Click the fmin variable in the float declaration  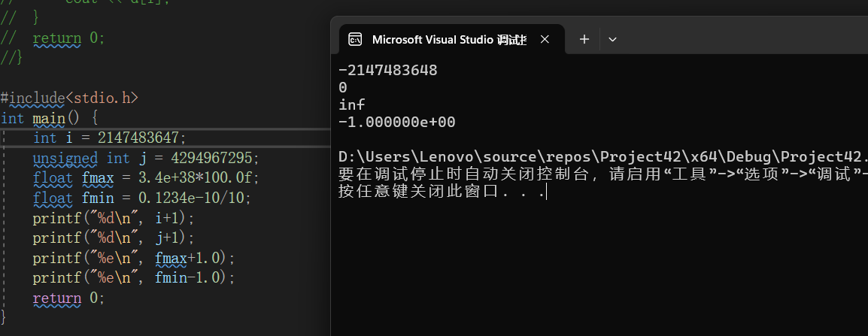[97, 198]
